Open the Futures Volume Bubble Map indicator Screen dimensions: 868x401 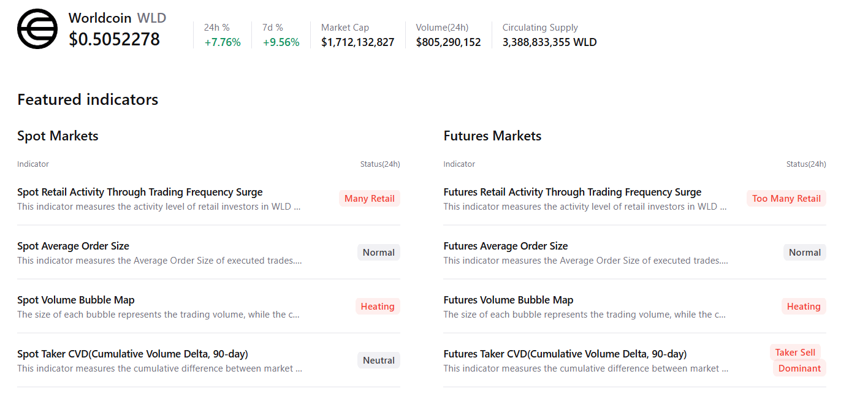pos(508,300)
